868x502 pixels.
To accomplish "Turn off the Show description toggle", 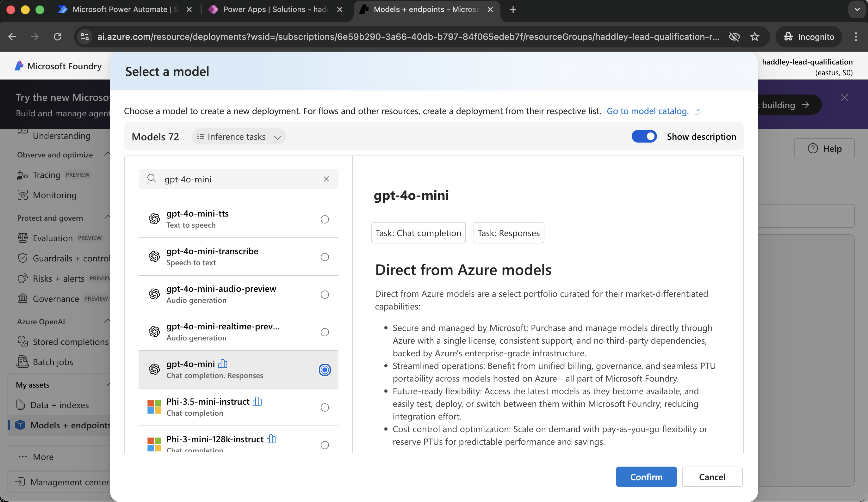I will [x=644, y=136].
